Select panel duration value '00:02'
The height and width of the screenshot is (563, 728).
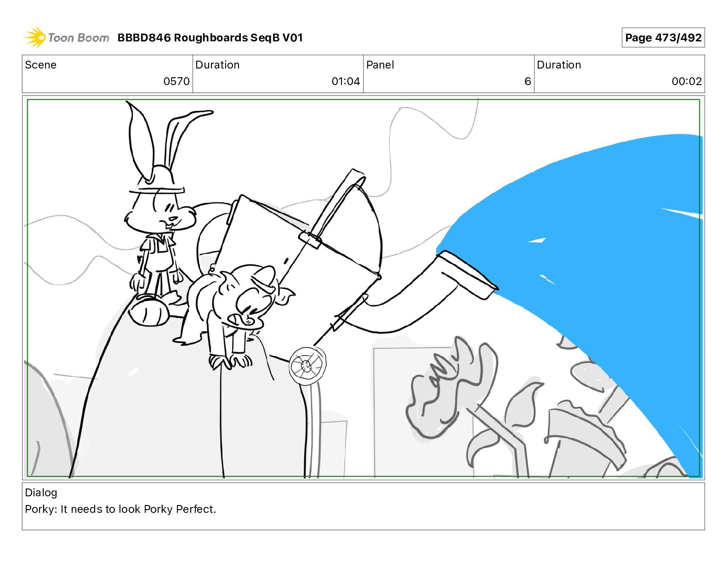tap(687, 81)
